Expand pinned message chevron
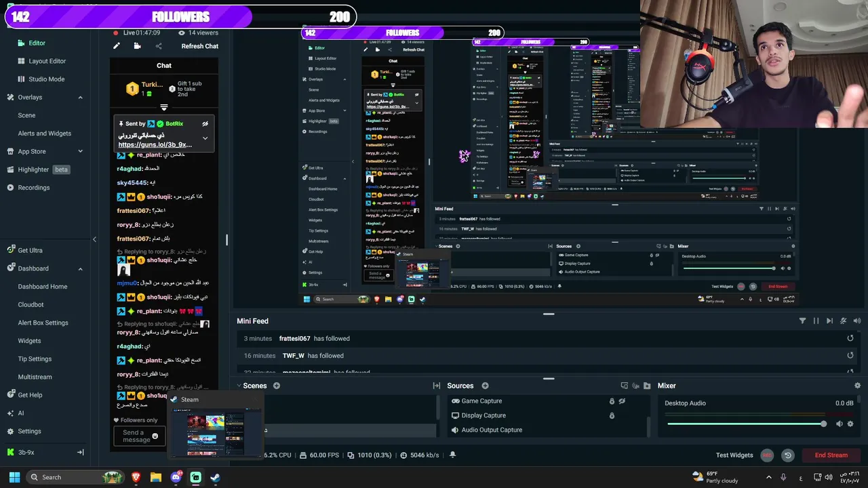The width and height of the screenshot is (868, 488). (x=205, y=138)
